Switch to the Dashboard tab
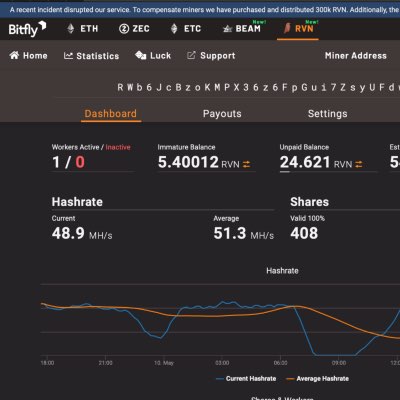400x400 pixels. point(111,114)
